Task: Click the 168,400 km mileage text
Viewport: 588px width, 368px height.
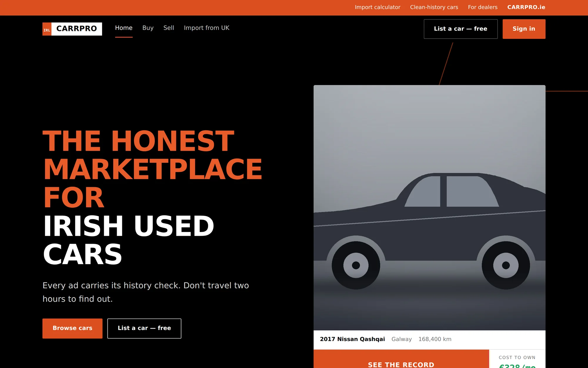Action: pos(435,339)
